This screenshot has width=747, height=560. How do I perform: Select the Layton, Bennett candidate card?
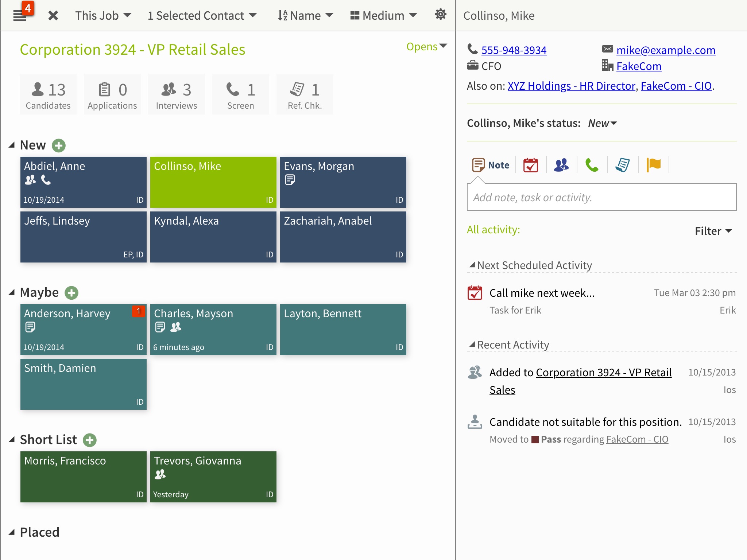point(343,330)
